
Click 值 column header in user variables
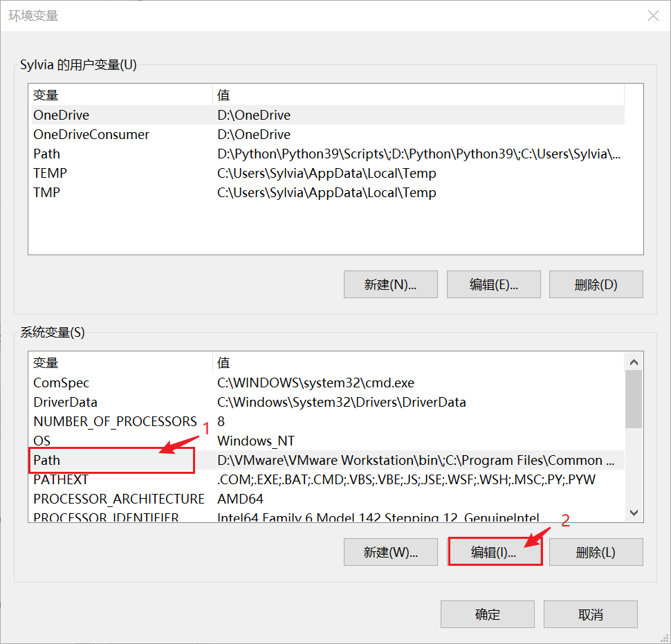point(419,95)
